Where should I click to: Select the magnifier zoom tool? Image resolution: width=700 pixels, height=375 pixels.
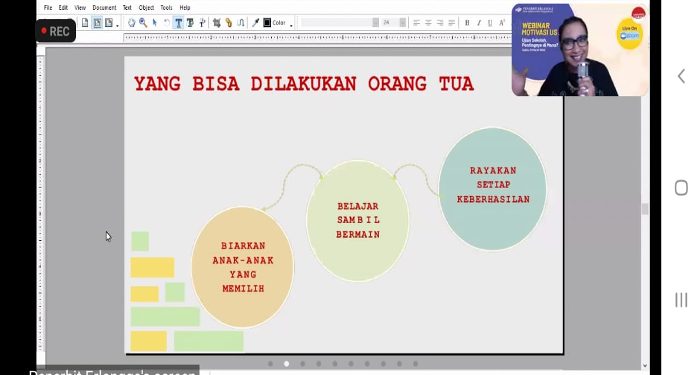coord(143,23)
